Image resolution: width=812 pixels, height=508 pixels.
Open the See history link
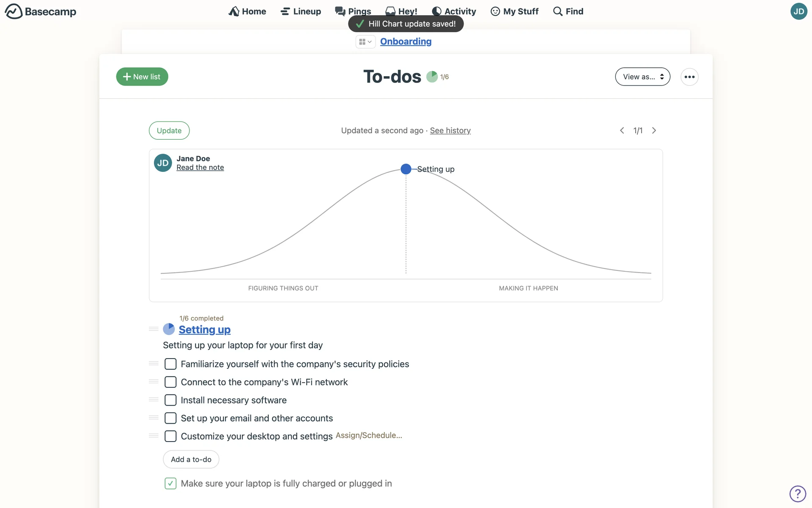click(450, 130)
